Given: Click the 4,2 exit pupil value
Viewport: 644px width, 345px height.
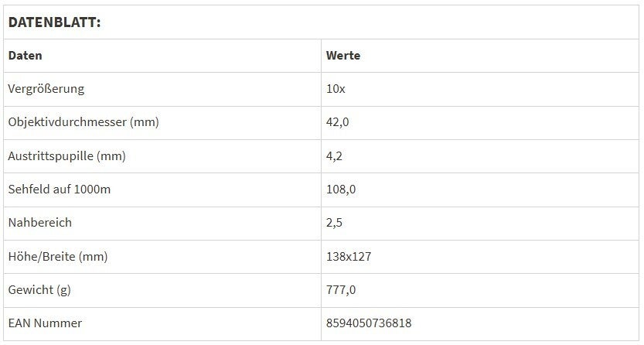Looking at the screenshot, I should [x=335, y=156].
